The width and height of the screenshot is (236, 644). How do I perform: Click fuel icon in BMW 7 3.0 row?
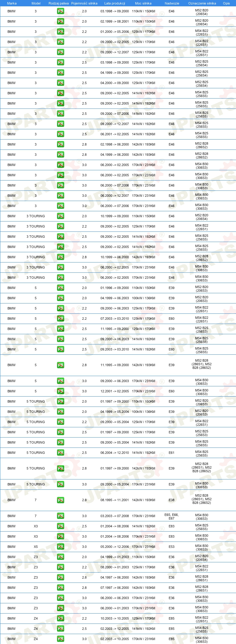(x=60, y=516)
